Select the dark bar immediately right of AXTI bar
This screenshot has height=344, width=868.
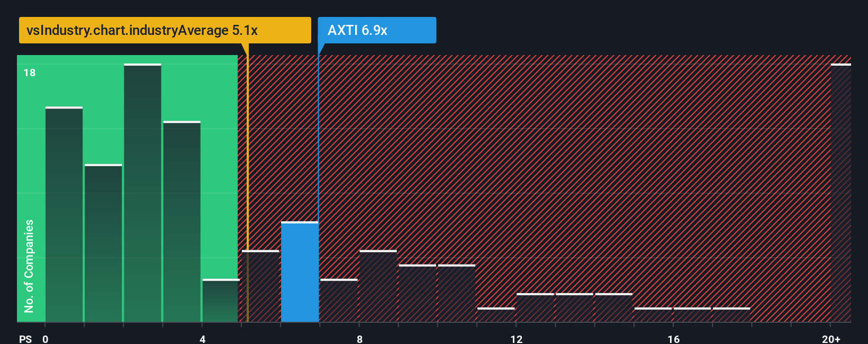tap(339, 301)
